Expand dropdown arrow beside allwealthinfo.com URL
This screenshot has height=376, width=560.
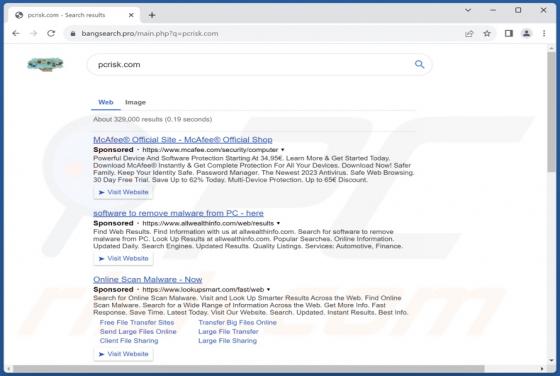278,224
